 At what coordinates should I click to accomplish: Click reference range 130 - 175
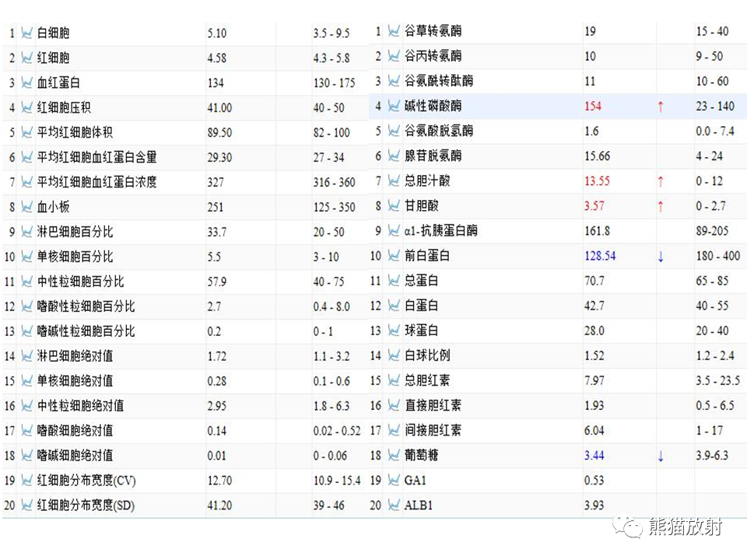pyautogui.click(x=334, y=83)
